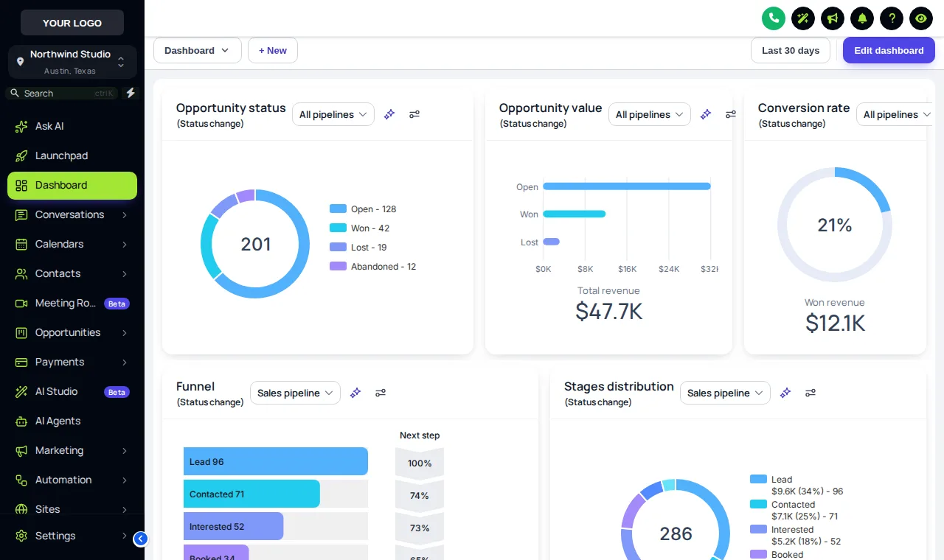Open filter settings icon on Opportunity value card
The width and height of the screenshot is (944, 560).
[730, 114]
